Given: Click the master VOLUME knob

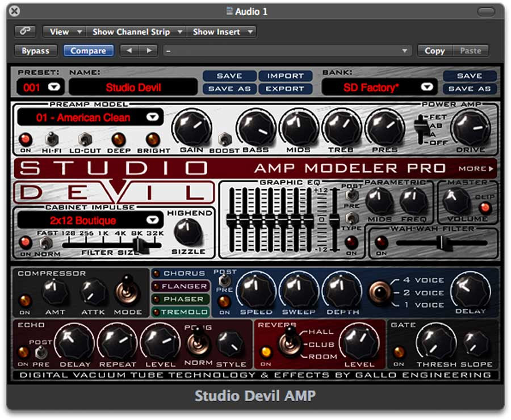Looking at the screenshot, I should tap(456, 201).
